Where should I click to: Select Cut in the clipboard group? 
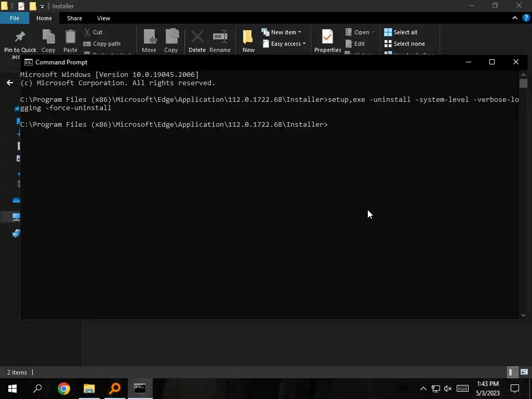94,32
